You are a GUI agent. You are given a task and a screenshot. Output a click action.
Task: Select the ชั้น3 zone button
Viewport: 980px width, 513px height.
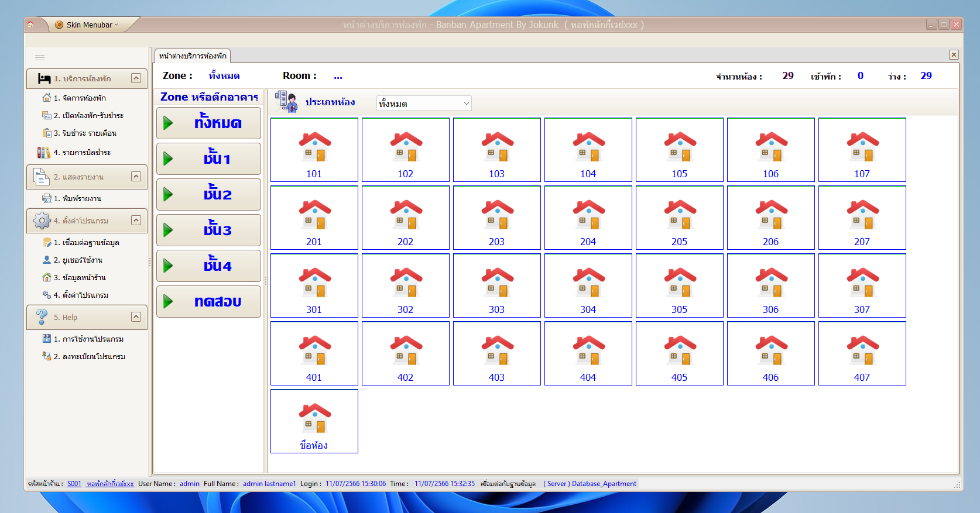pyautogui.click(x=208, y=230)
